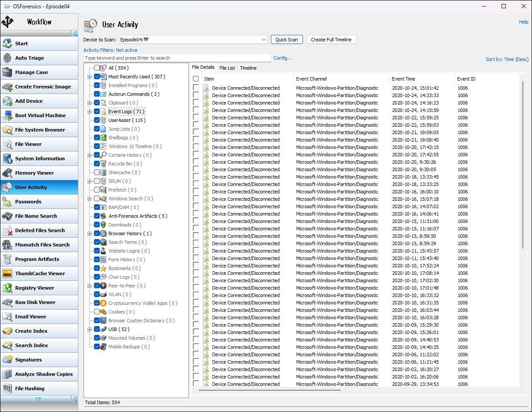The image size is (532, 412).
Task: Open Search Index module
Action: (x=39, y=345)
